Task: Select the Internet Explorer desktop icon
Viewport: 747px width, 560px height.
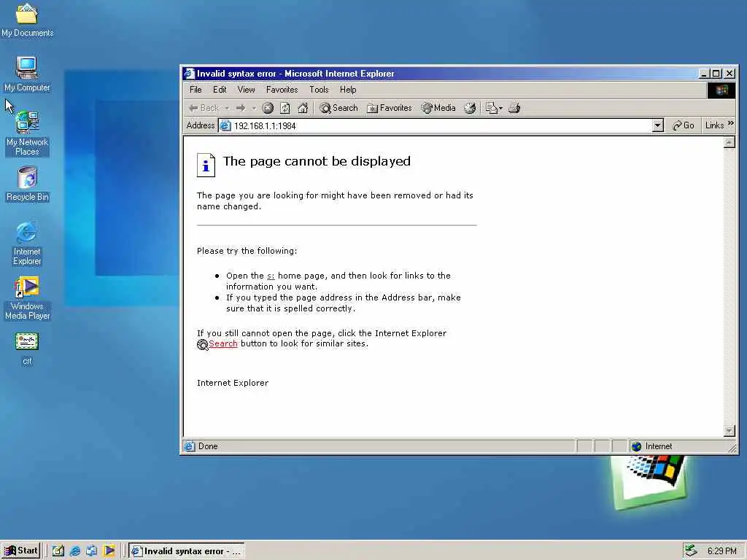Action: tap(27, 243)
